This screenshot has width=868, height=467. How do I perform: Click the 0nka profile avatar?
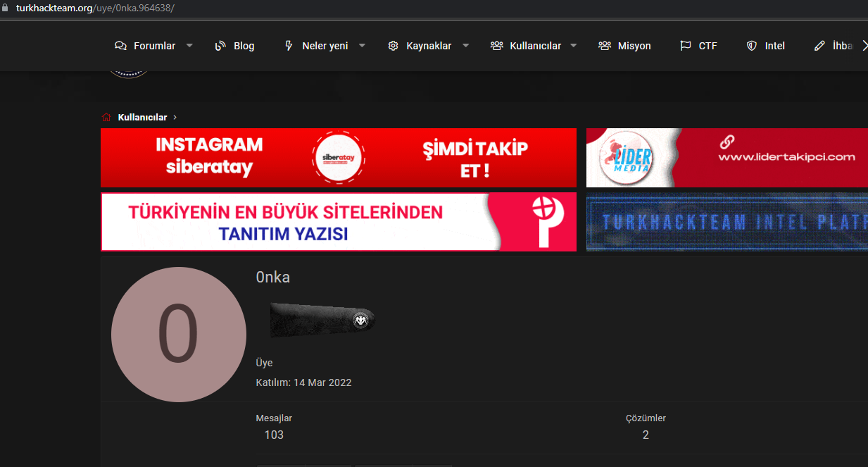click(x=179, y=335)
